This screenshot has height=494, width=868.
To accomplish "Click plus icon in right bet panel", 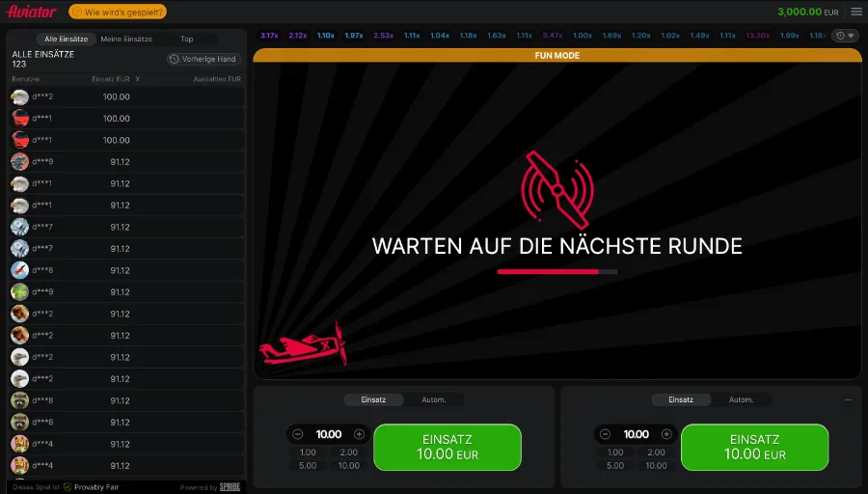I will pyautogui.click(x=666, y=434).
